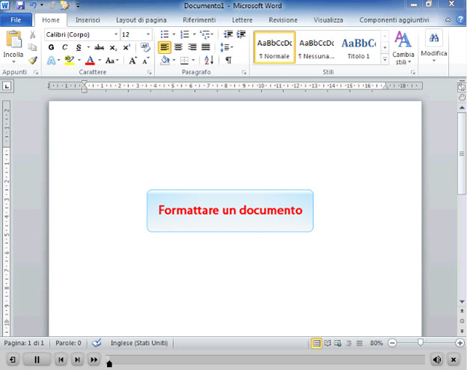
Task: Toggle strikethrough formatting
Action: click(99, 47)
